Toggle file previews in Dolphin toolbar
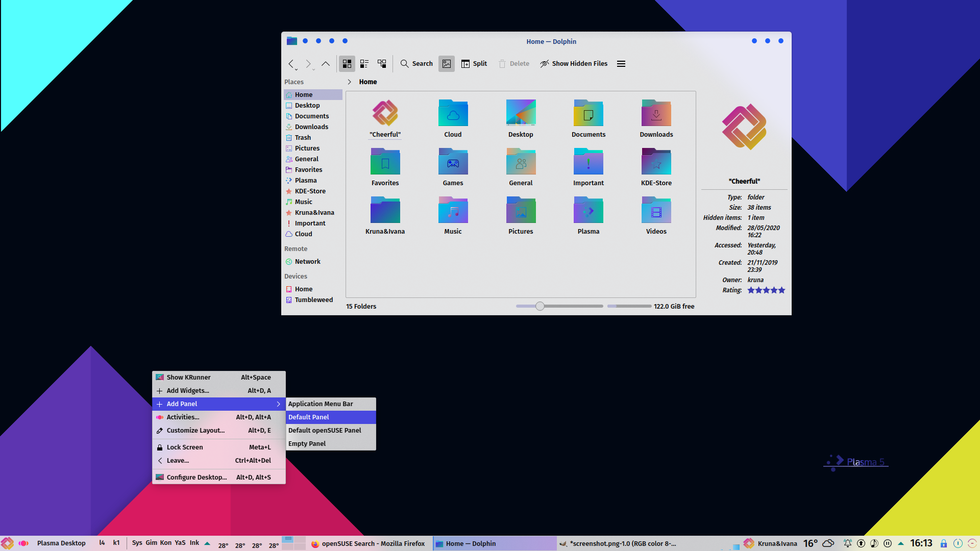The image size is (980, 551). point(447,64)
